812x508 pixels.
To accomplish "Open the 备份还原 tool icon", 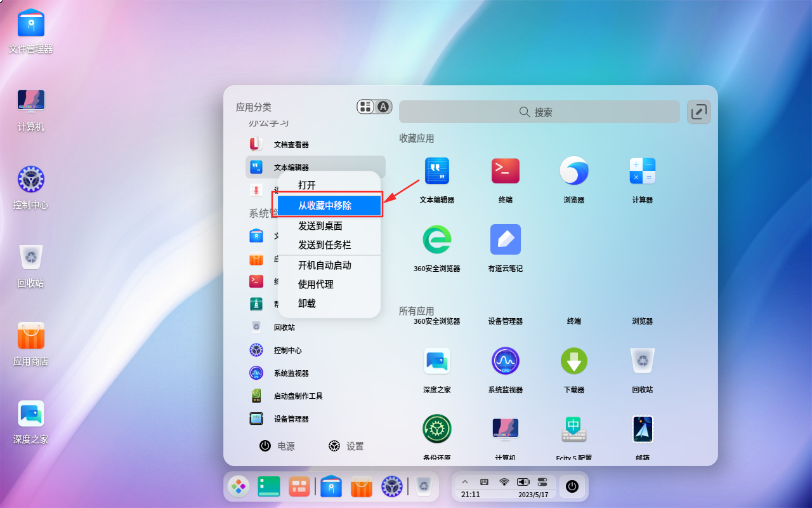I will (436, 429).
